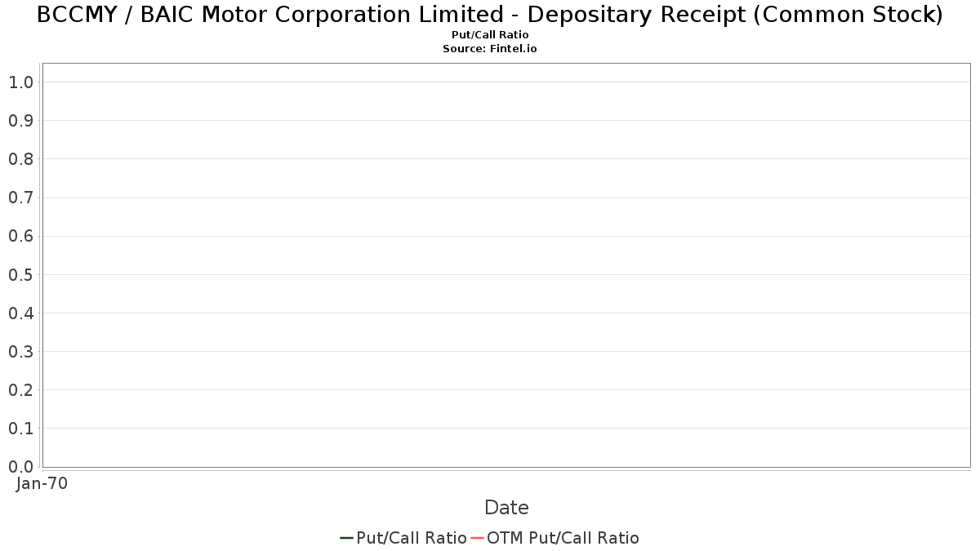The image size is (980, 551).
Task: Click the Date axis title
Action: (506, 508)
